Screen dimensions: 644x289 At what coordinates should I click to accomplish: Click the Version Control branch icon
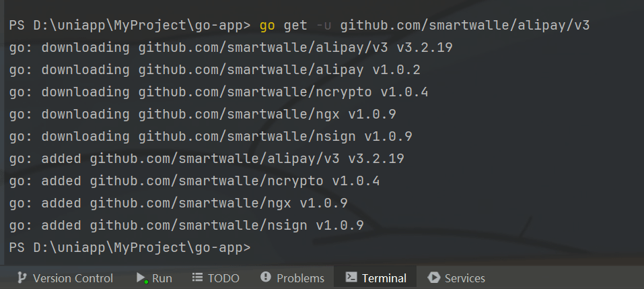point(22,278)
